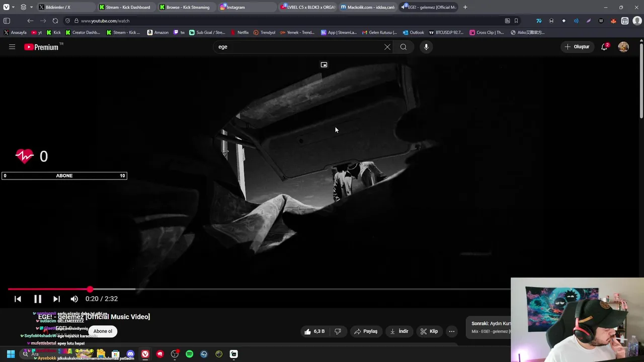
Task: Clear the search box with the X
Action: click(x=387, y=47)
